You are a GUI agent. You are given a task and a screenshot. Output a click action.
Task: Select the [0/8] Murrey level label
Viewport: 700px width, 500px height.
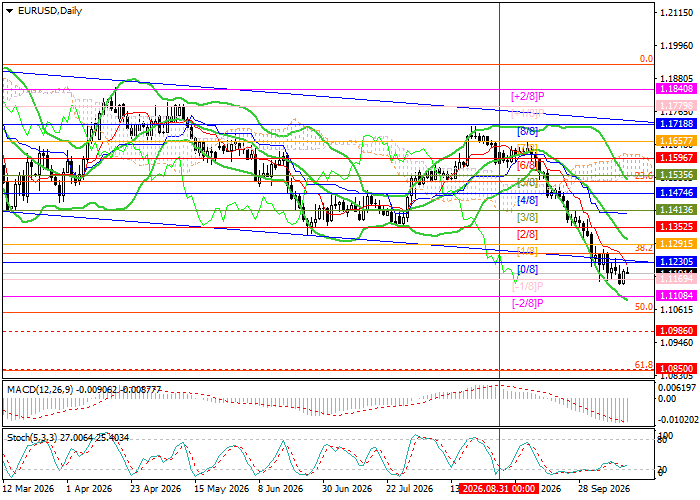(528, 270)
